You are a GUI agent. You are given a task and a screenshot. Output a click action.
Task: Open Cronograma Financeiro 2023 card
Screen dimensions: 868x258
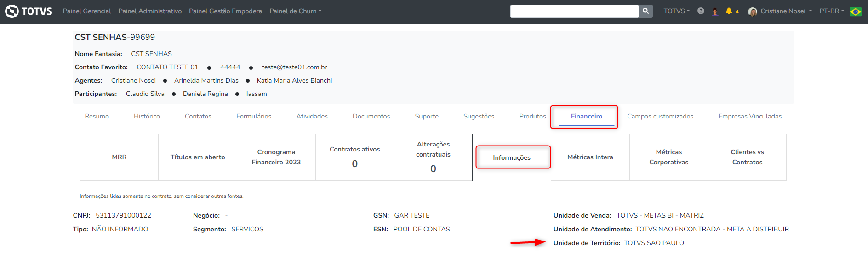tap(276, 157)
